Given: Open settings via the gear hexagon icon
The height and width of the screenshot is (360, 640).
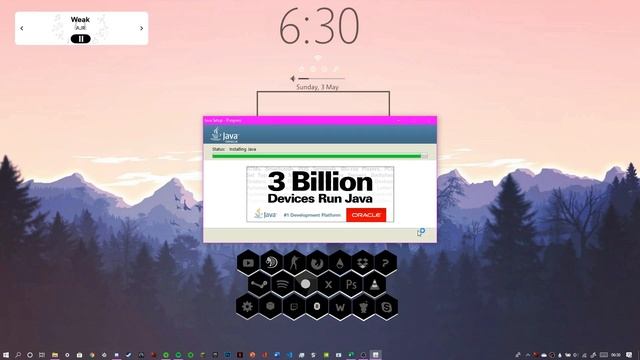Looking at the screenshot, I should [247, 307].
